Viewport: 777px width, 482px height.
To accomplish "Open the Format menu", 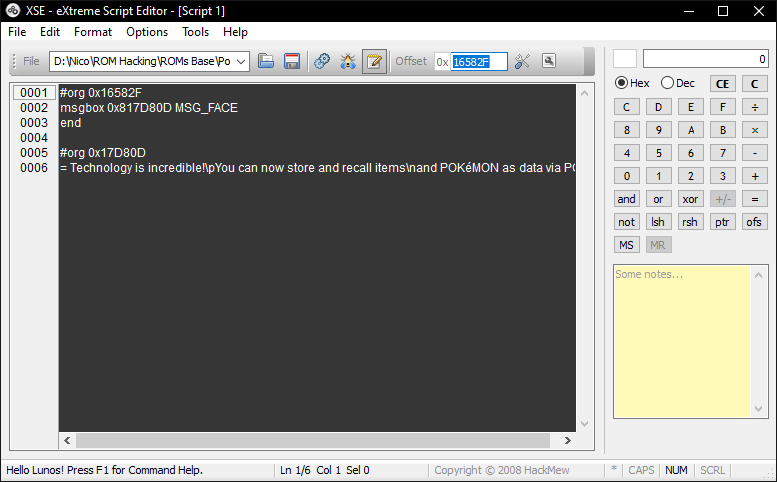I will click(93, 32).
